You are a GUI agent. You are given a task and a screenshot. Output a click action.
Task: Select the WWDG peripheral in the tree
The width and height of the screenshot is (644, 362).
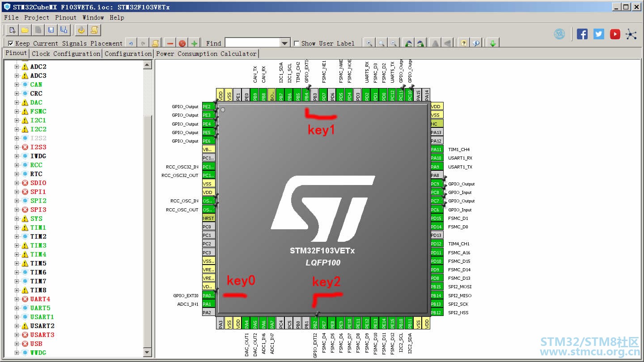coord(38,353)
